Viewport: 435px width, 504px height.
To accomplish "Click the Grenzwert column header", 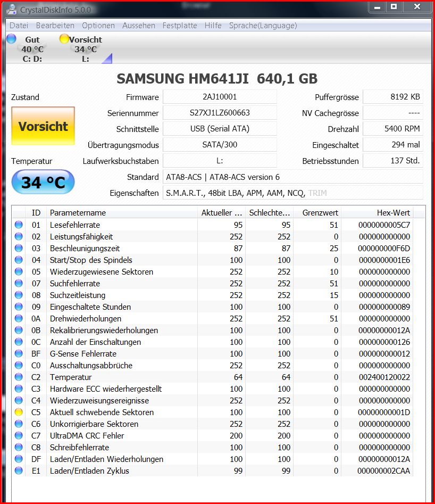I will pos(317,213).
